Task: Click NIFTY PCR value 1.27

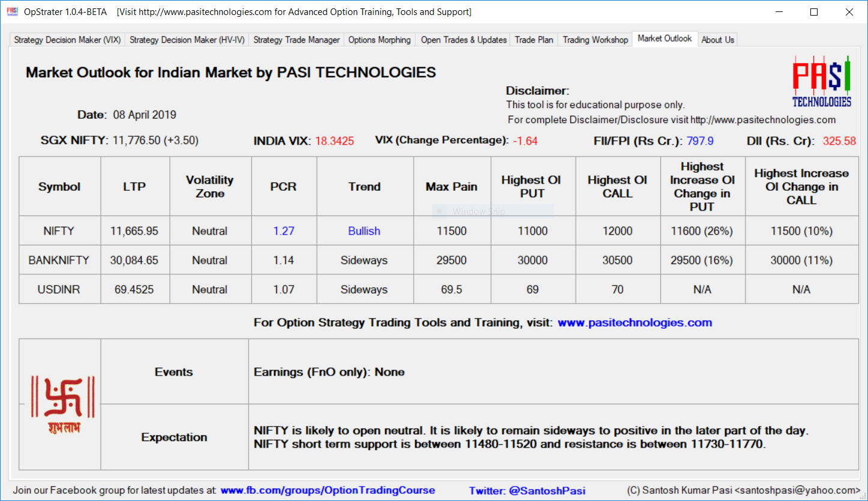Action: (x=284, y=231)
